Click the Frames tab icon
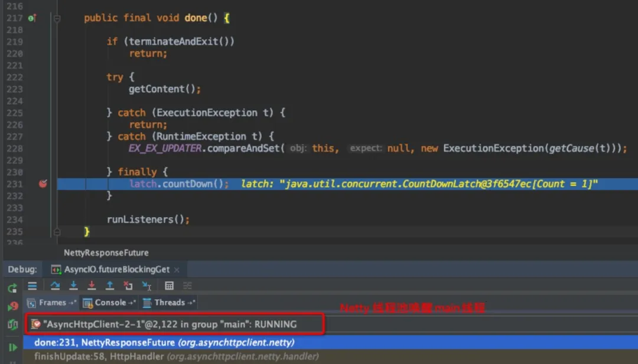 (31, 303)
